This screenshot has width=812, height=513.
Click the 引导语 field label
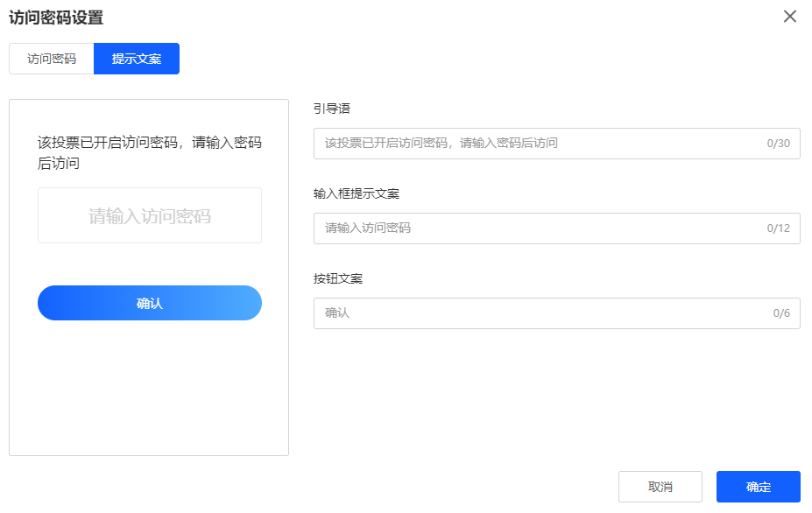(332, 109)
